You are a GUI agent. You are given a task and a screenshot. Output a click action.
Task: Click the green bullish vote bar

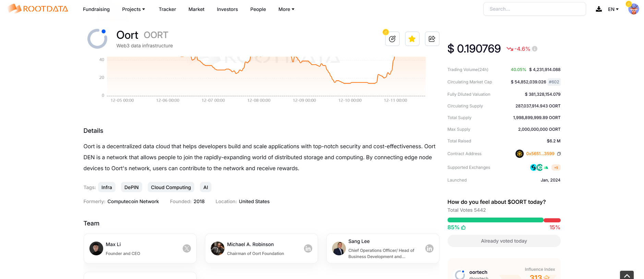pyautogui.click(x=495, y=220)
